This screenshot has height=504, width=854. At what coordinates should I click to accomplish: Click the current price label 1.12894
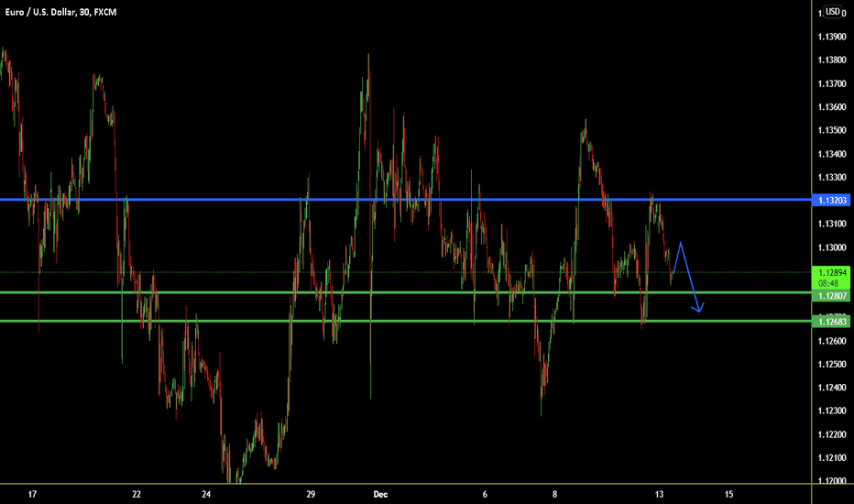coord(830,273)
